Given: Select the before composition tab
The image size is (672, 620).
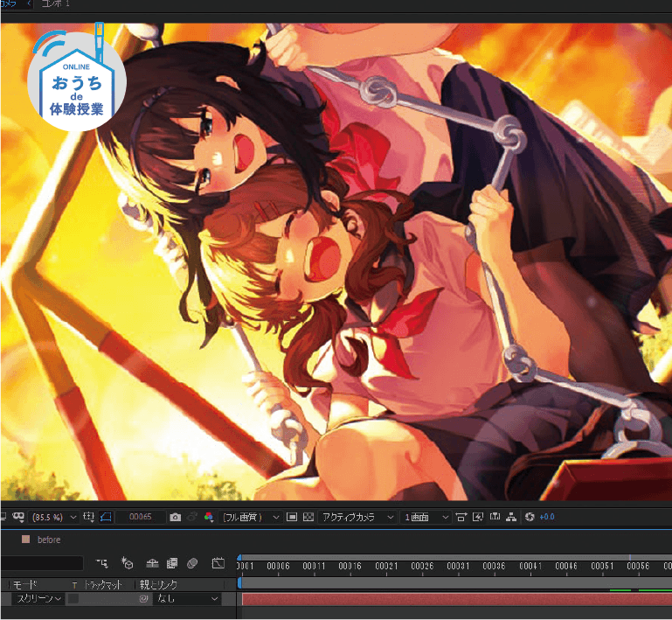Looking at the screenshot, I should (49, 540).
